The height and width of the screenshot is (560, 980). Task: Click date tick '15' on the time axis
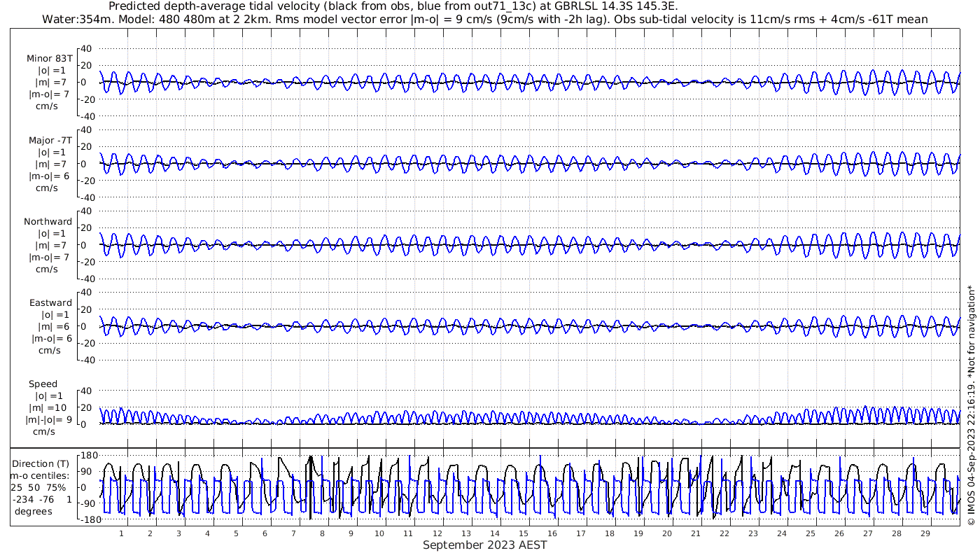tap(523, 533)
